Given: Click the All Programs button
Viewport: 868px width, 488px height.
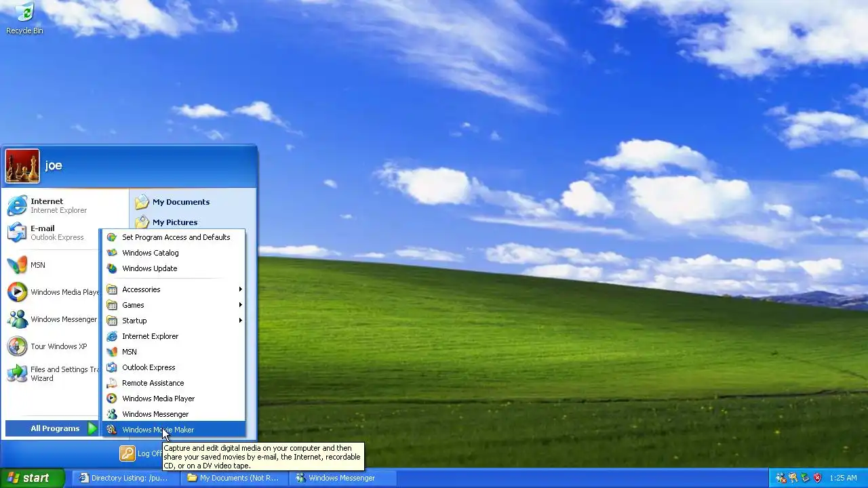Looking at the screenshot, I should coord(52,428).
